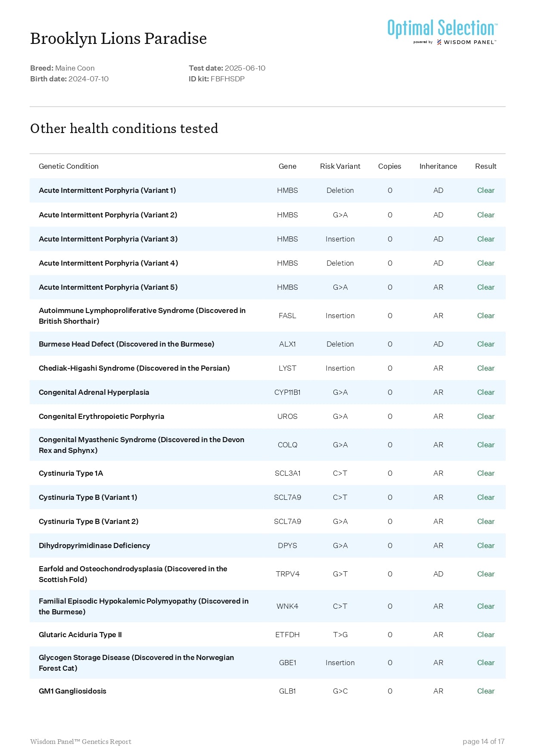This screenshot has height=756, width=535.
Task: Click the CYP11B1 gene cell
Action: coord(287,392)
